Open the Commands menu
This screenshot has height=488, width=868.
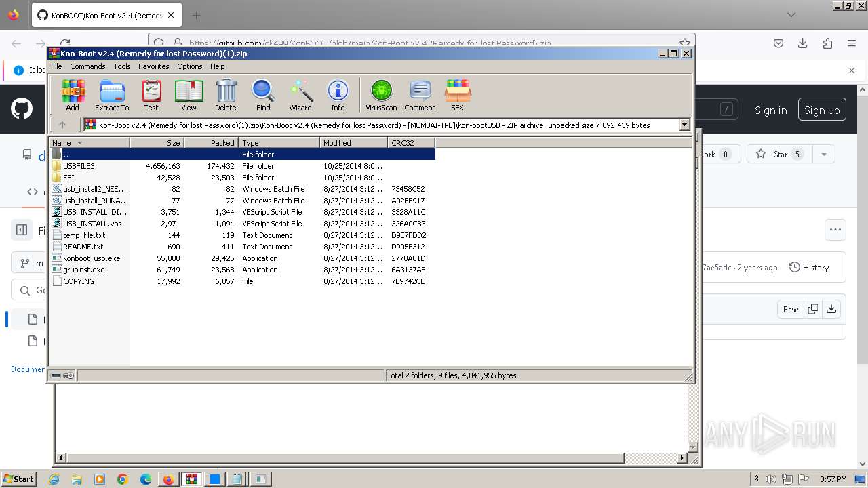[87, 66]
